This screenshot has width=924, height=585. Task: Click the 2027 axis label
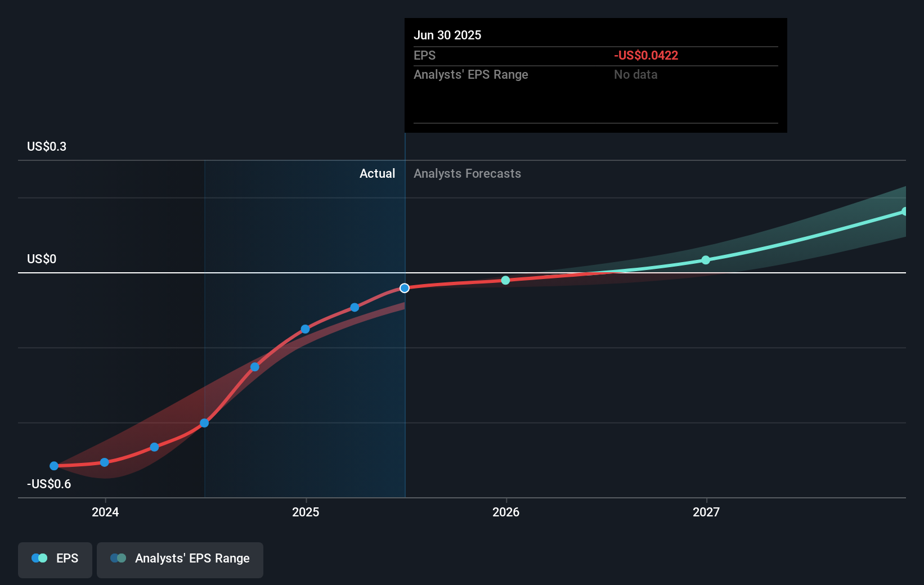(x=707, y=512)
